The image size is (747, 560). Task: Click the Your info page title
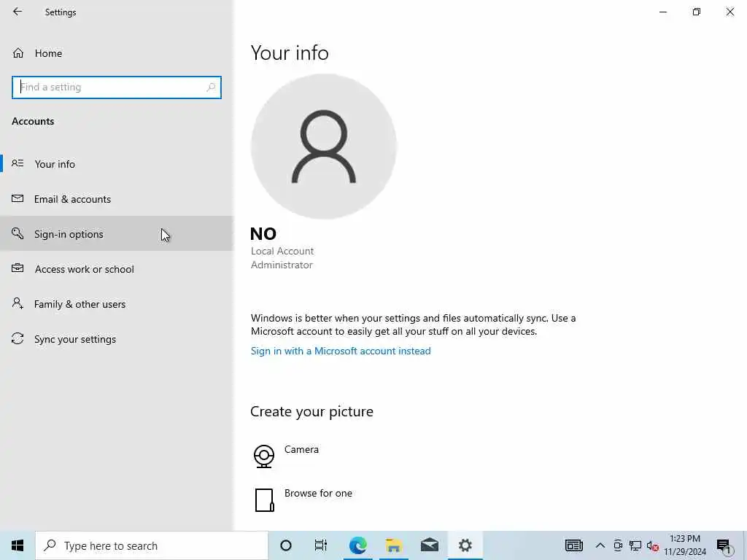[x=290, y=52]
